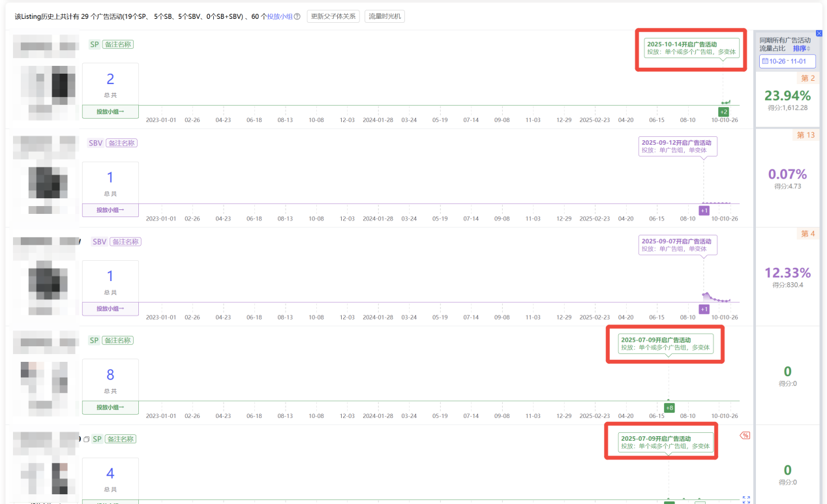This screenshot has width=827, height=504.
Task: Open the 流量时光机 button
Action: point(384,16)
